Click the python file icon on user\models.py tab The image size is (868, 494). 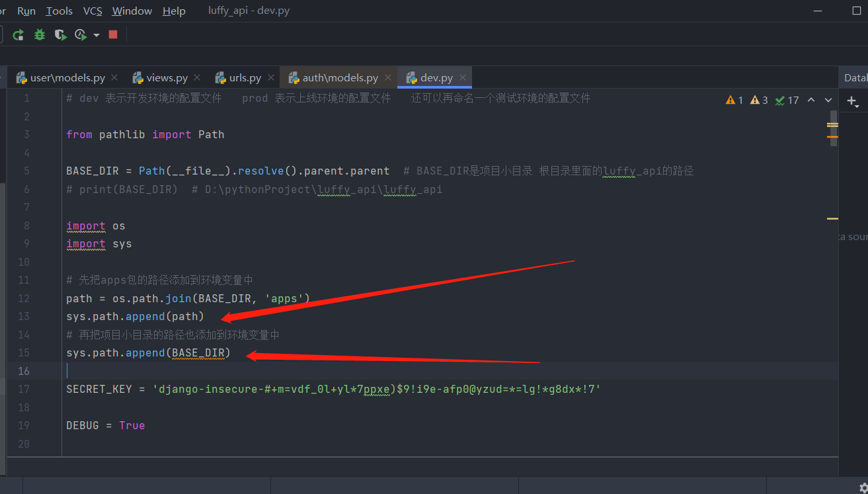(22, 77)
